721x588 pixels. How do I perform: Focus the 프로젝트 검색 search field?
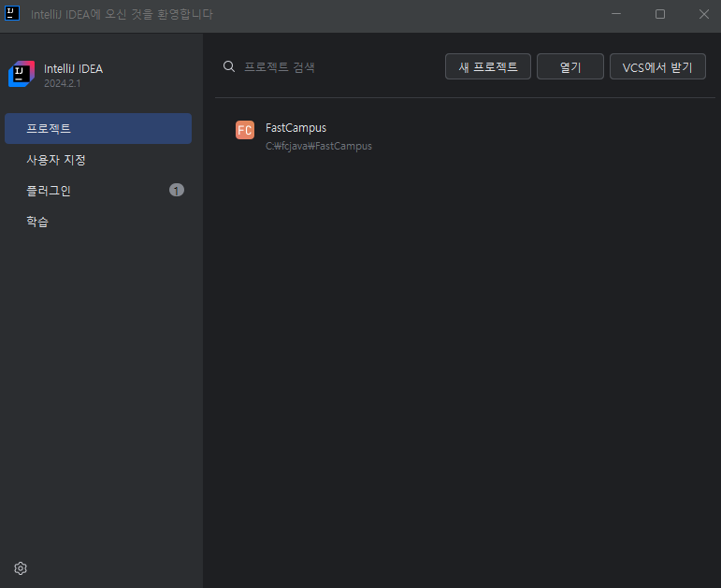tap(331, 66)
